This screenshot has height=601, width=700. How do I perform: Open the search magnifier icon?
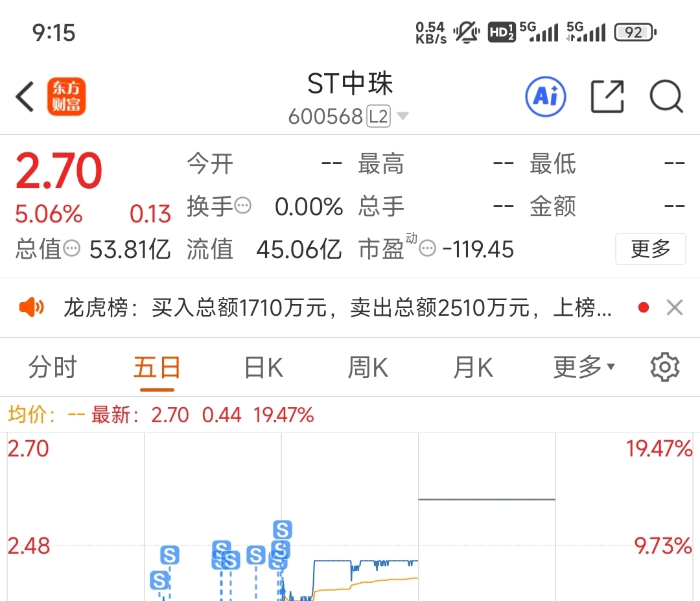(x=666, y=97)
